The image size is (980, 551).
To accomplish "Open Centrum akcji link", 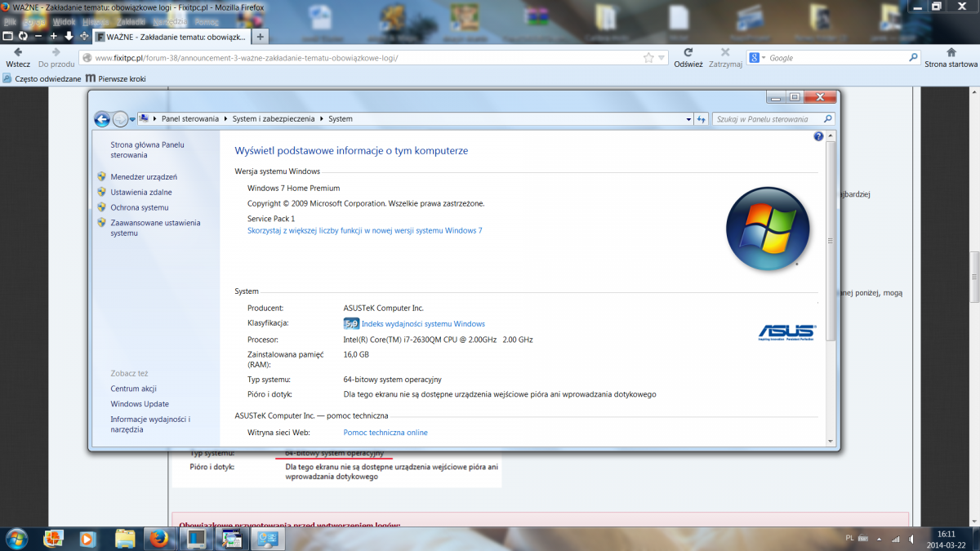I will tap(134, 389).
